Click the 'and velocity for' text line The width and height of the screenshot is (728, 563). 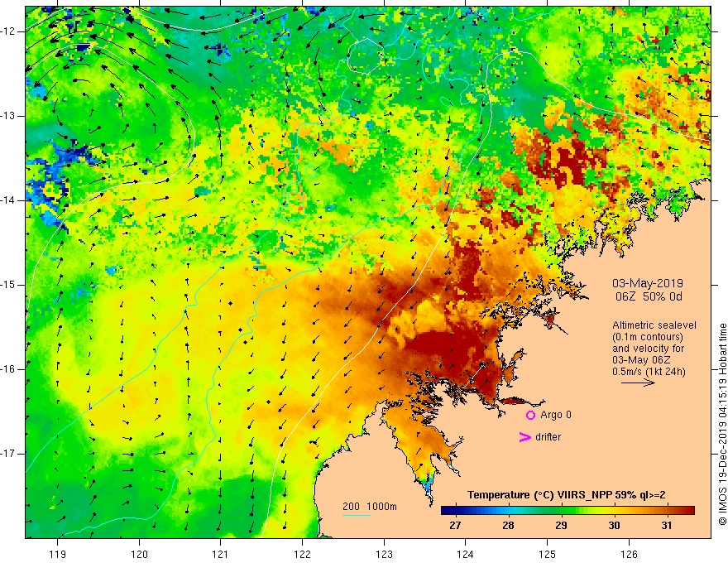[648, 349]
